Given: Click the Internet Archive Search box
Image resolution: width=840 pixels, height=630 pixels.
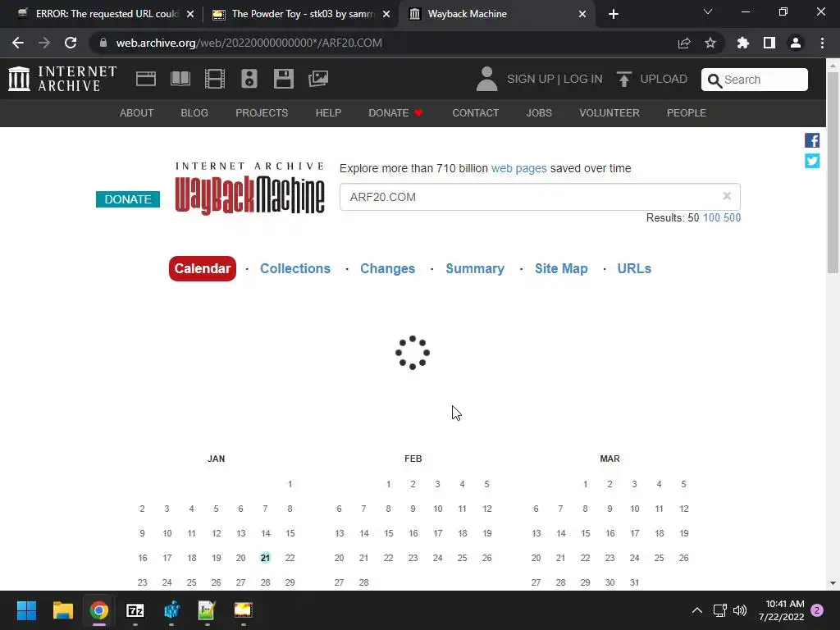Looking at the screenshot, I should 755,80.
